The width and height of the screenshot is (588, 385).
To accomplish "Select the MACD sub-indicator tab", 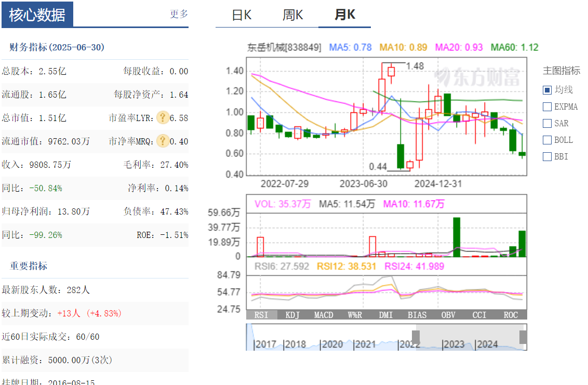I will point(324,315).
